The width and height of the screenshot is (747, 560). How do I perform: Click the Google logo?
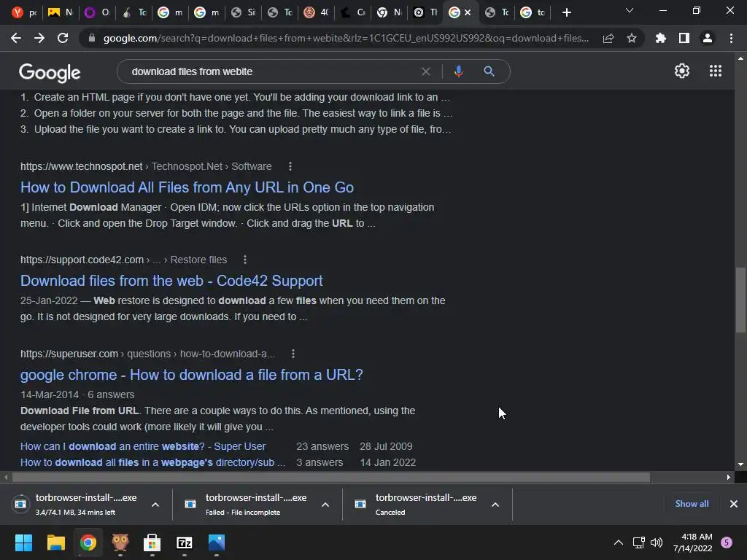[50, 72]
